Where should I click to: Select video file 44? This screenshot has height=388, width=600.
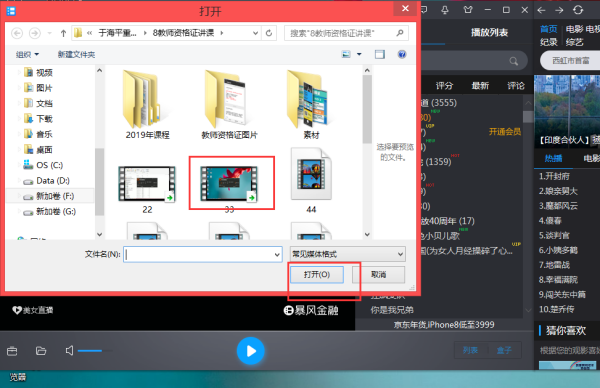pos(311,182)
